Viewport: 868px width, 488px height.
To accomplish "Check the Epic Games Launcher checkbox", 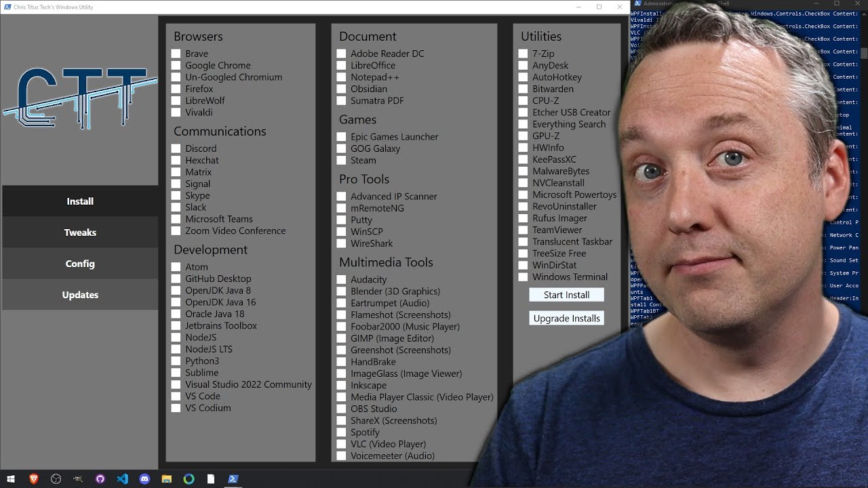I will click(x=342, y=137).
